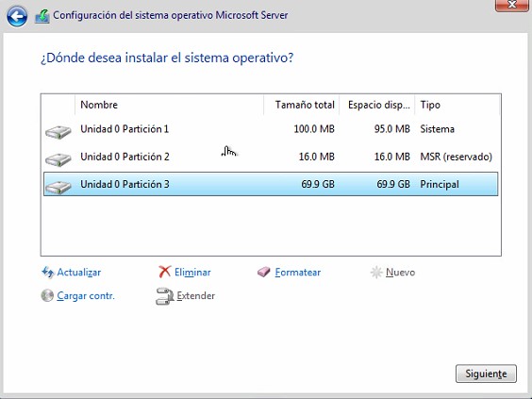Click the disc icon for Cargar contr.

tap(47, 295)
